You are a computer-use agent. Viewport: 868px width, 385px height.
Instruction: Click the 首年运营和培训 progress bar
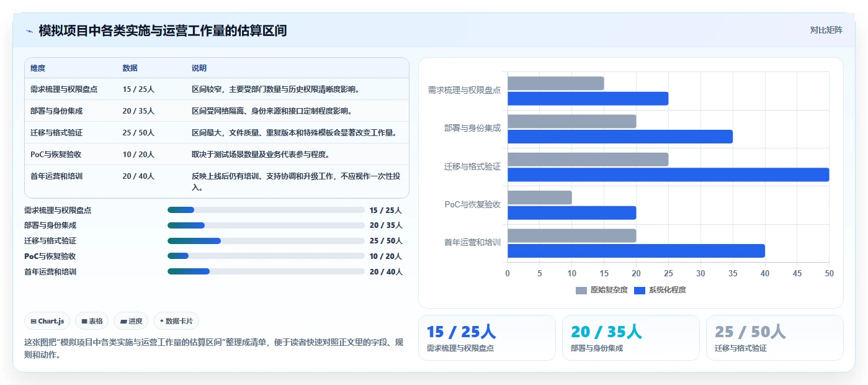(266, 271)
